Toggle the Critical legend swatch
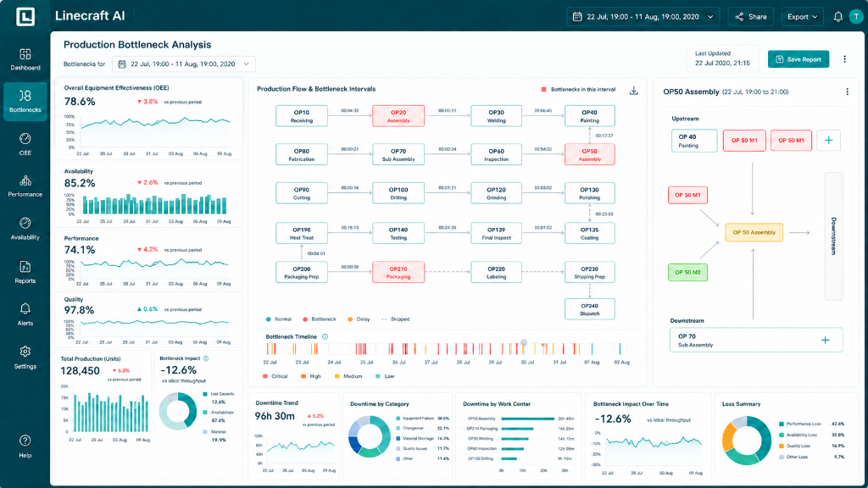The width and height of the screenshot is (868, 488). (265, 376)
